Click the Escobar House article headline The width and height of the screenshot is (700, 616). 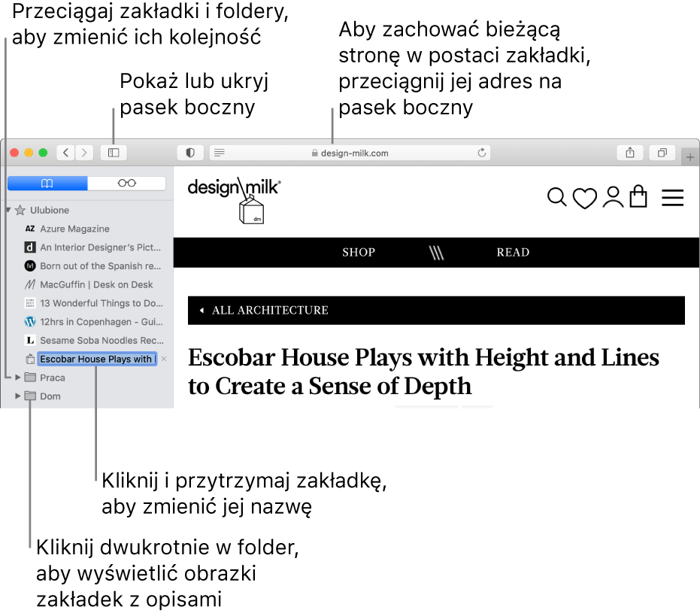[x=423, y=372]
